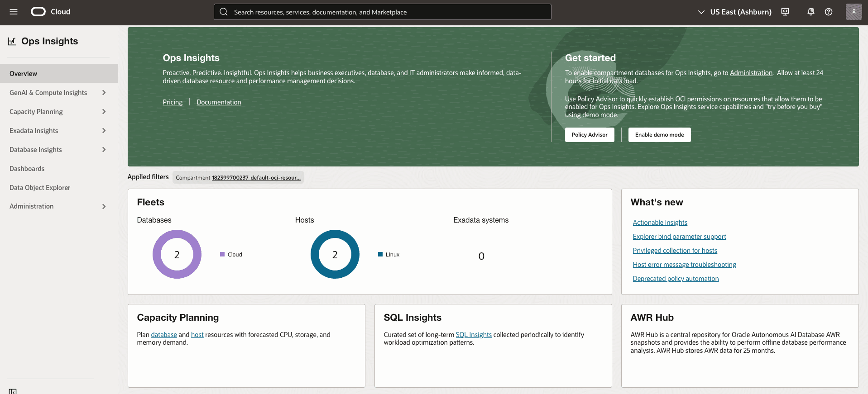This screenshot has width=868, height=394.
Task: Open Explorer bind parameter support link
Action: click(x=680, y=237)
